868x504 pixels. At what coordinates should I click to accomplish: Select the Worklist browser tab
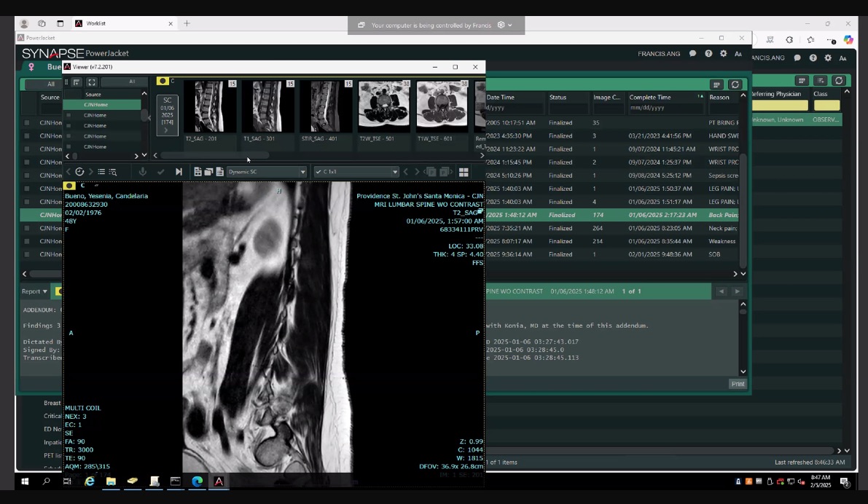(124, 23)
